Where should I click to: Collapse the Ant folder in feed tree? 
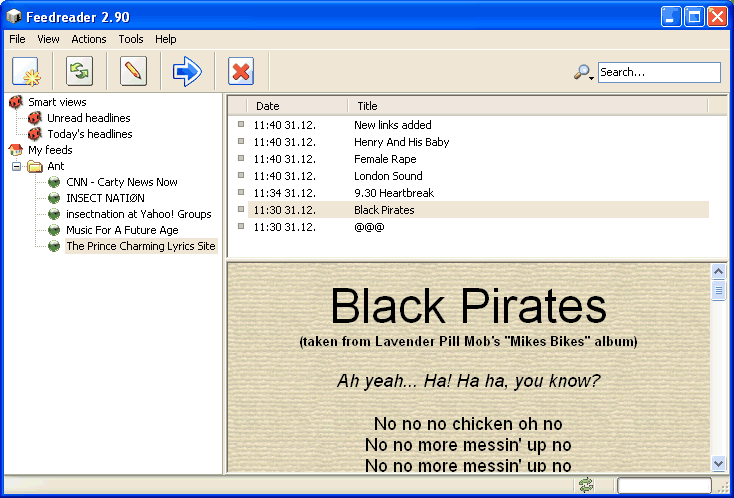coord(17,166)
